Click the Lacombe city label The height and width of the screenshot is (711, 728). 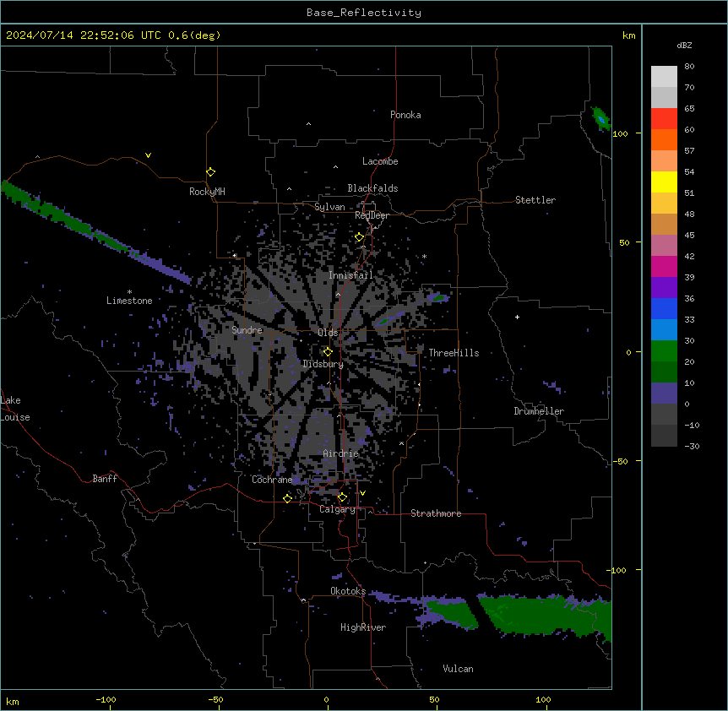point(380,161)
